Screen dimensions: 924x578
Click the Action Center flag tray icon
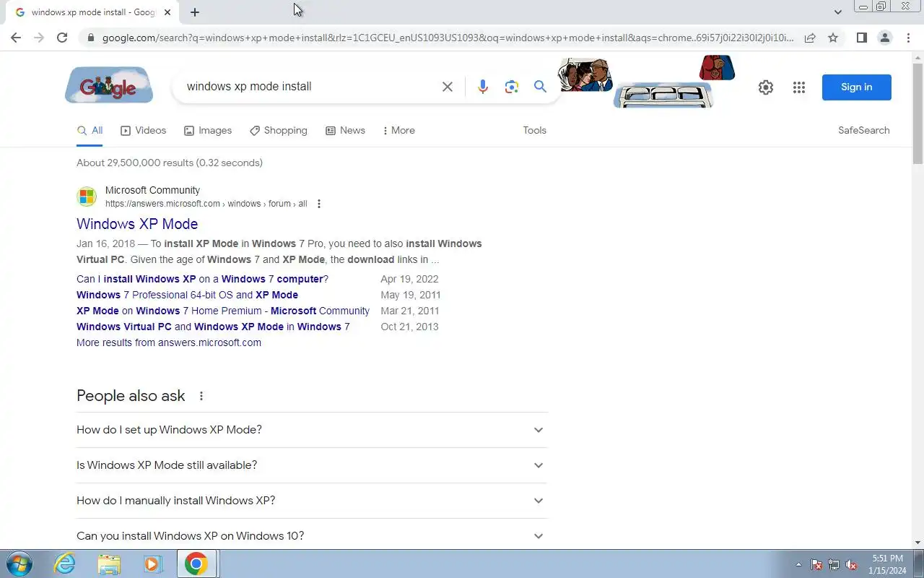pos(816,565)
